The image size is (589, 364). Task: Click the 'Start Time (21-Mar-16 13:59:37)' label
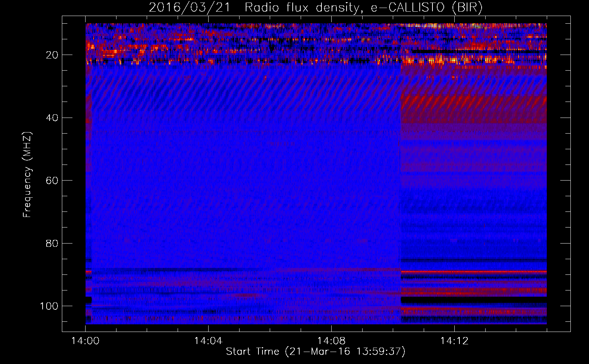316,352
